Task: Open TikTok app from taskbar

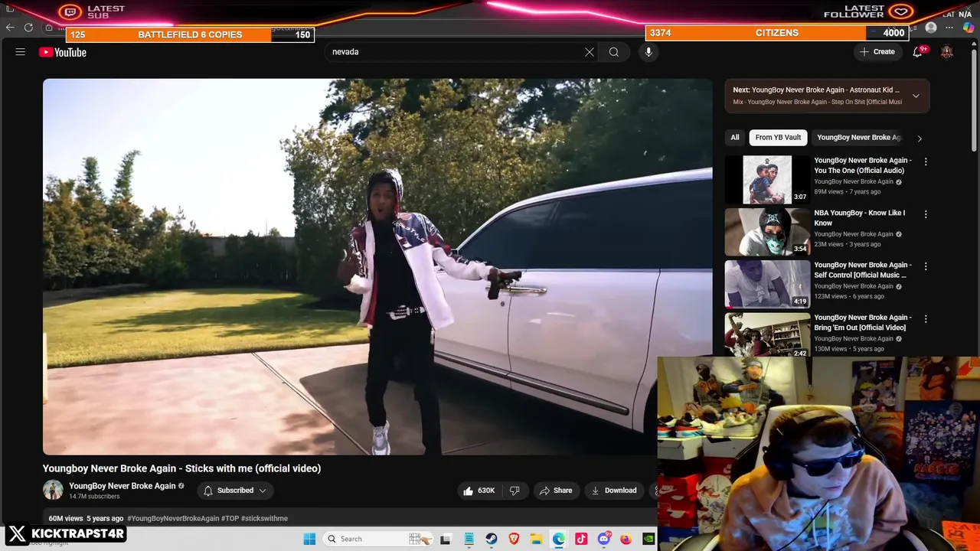Action: coord(581,539)
